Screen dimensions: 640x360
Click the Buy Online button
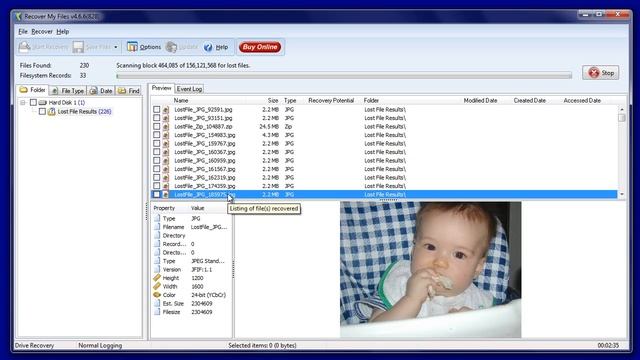(260, 47)
